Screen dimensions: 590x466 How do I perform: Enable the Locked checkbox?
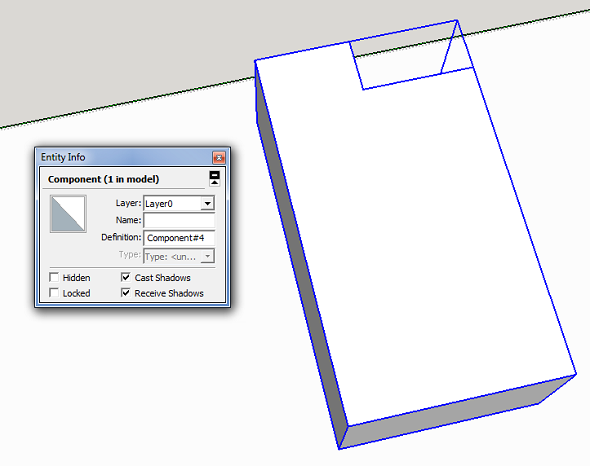pyautogui.click(x=54, y=292)
